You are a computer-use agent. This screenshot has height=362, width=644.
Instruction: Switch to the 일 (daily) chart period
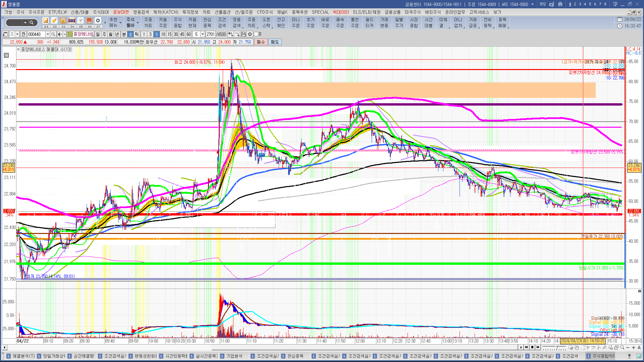click(98, 34)
